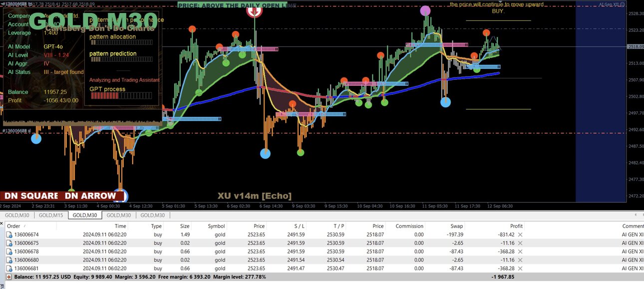Sort orders by the Swap column header
Screen dimensions: 644x289
point(456,226)
